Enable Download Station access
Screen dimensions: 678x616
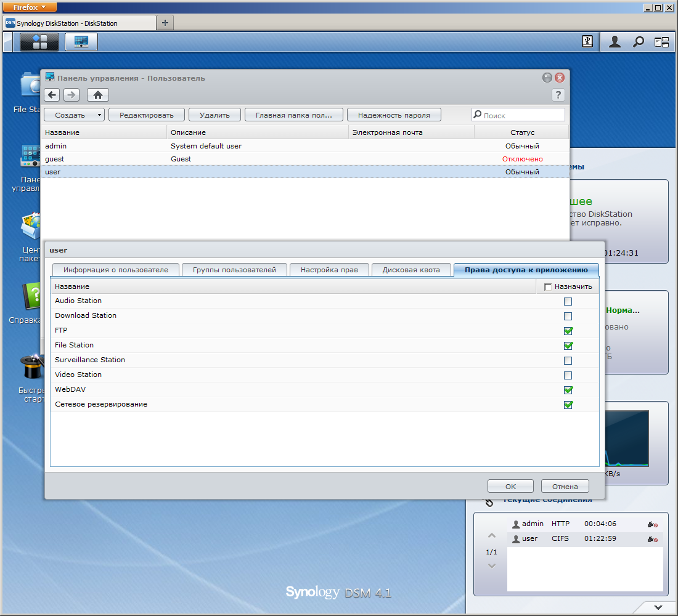point(568,316)
